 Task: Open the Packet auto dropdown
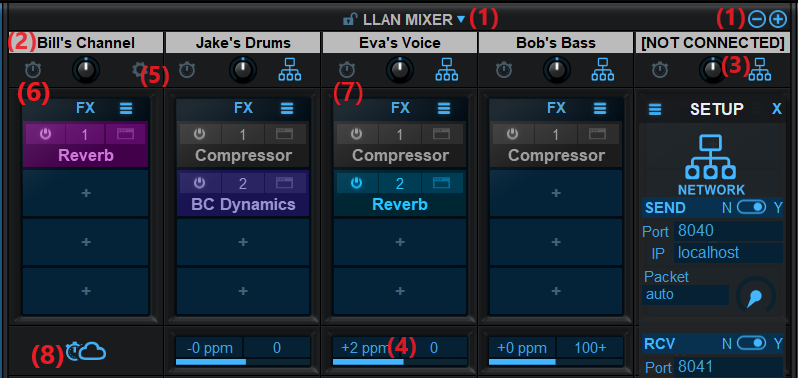686,295
